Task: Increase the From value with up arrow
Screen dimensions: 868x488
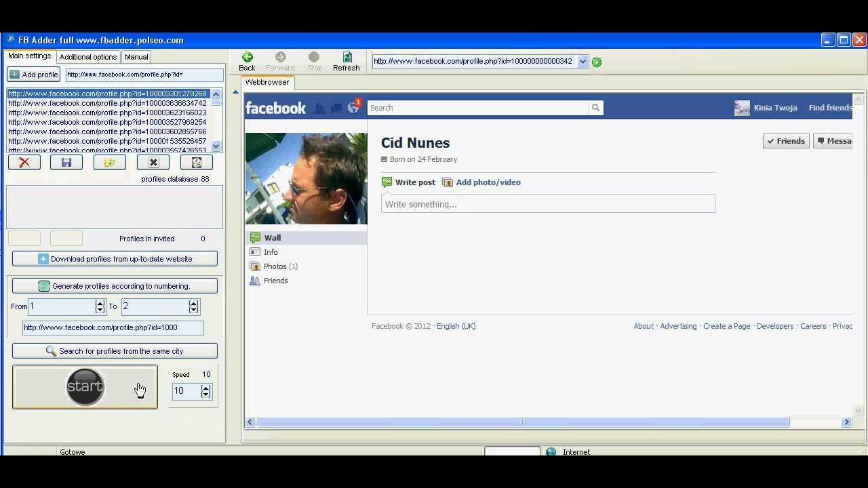Action: (x=100, y=303)
